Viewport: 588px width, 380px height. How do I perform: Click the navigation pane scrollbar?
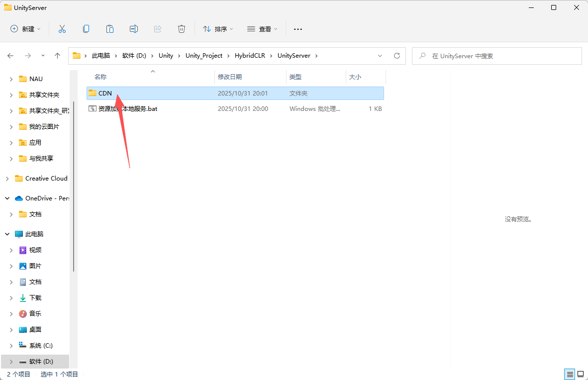pyautogui.click(x=74, y=186)
